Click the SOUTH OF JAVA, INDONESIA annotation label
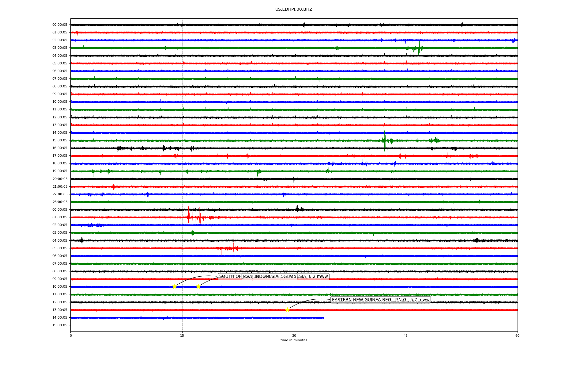 [258, 276]
